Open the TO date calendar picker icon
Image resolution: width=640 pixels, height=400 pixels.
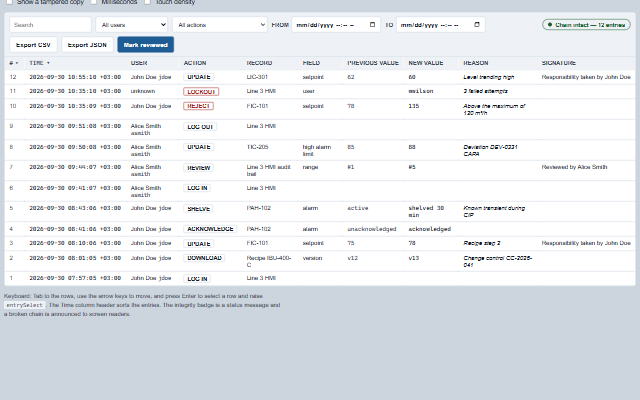pos(476,24)
